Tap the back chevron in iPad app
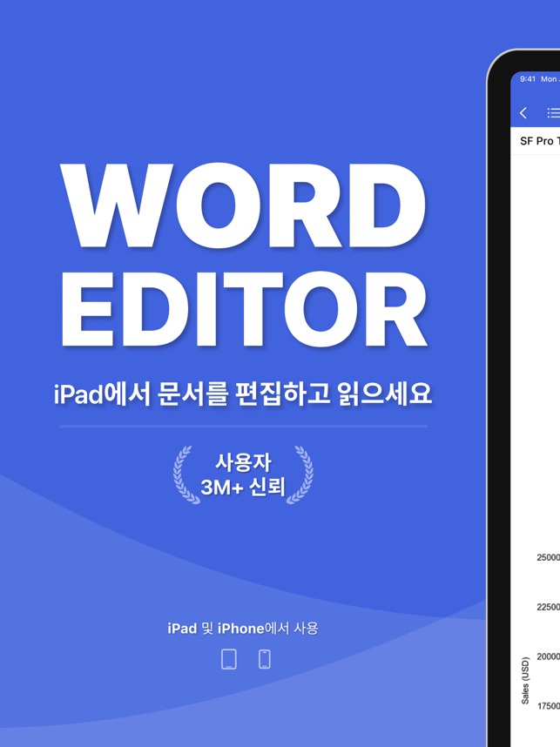Screen dimensions: 560x747 [523, 113]
